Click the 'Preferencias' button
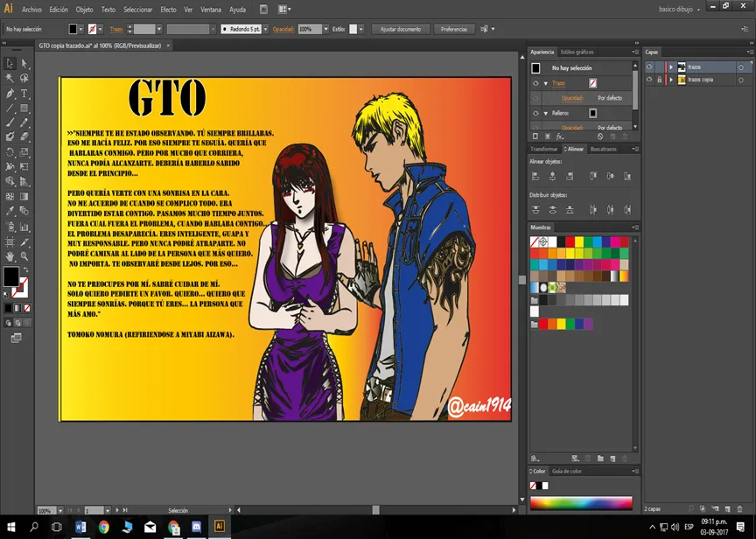The width and height of the screenshot is (756, 539). pyautogui.click(x=454, y=30)
